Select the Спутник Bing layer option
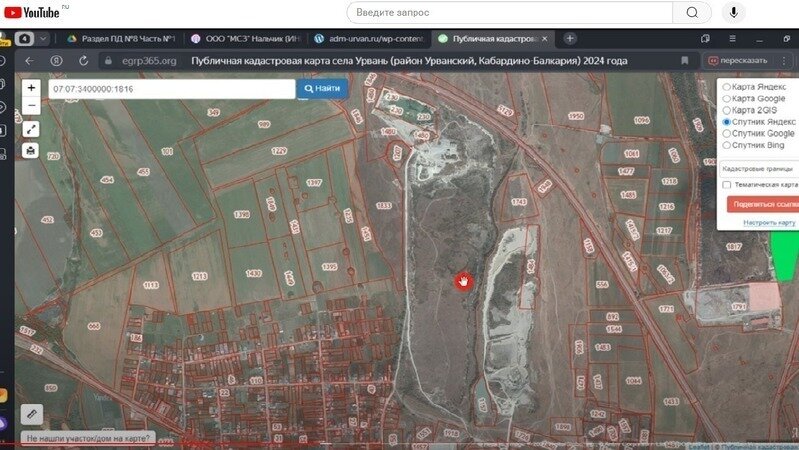Viewport: 799px width, 450px height. coord(727,145)
